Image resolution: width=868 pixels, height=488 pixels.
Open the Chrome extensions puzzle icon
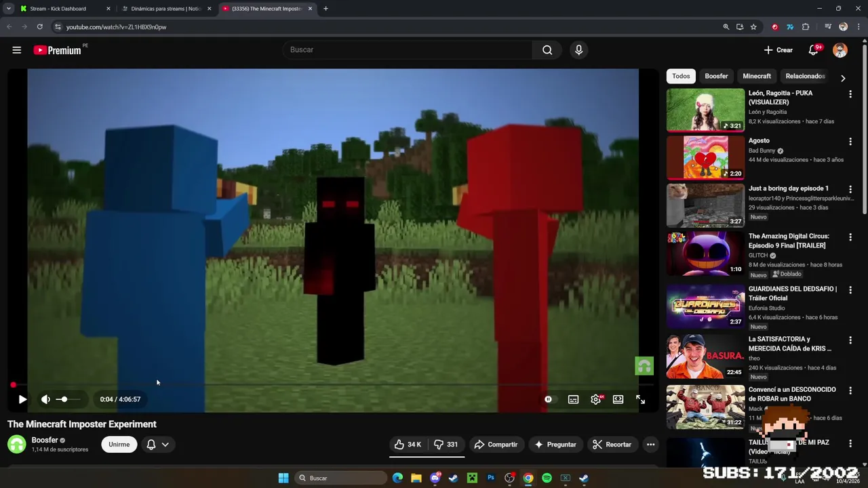[806, 27]
